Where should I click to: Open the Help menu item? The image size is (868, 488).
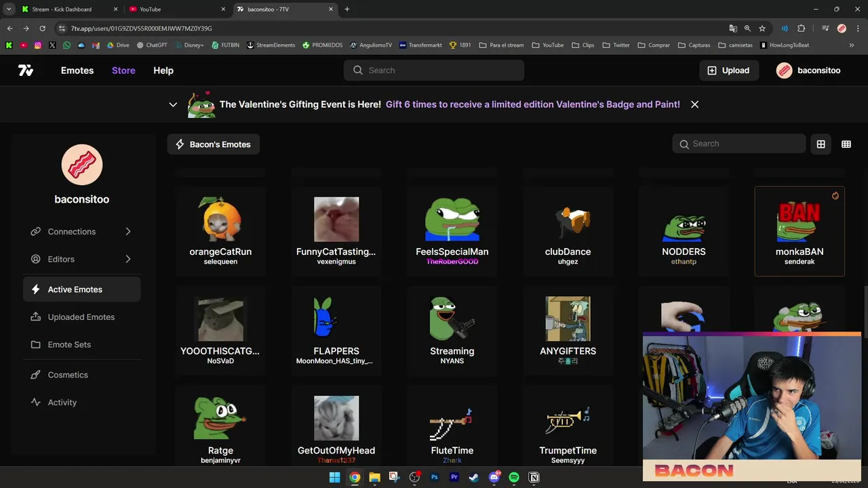(163, 70)
